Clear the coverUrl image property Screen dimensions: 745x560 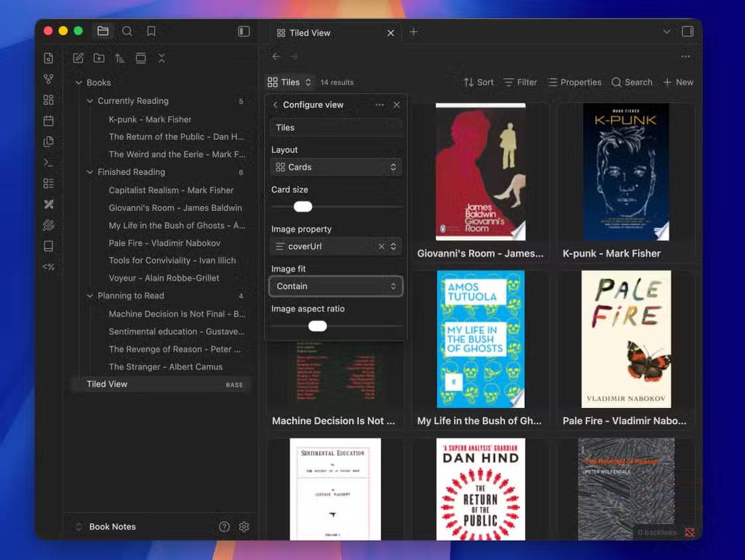[x=381, y=246]
